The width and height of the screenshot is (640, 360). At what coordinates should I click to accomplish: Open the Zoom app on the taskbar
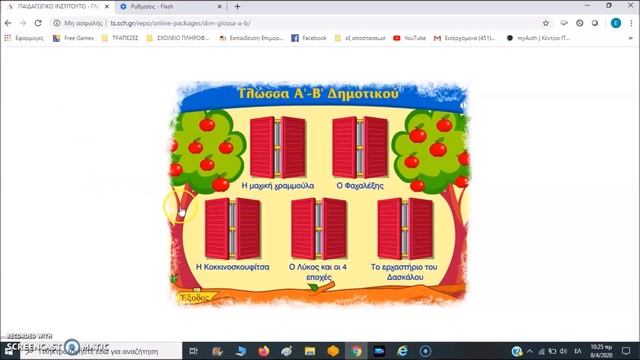379,351
